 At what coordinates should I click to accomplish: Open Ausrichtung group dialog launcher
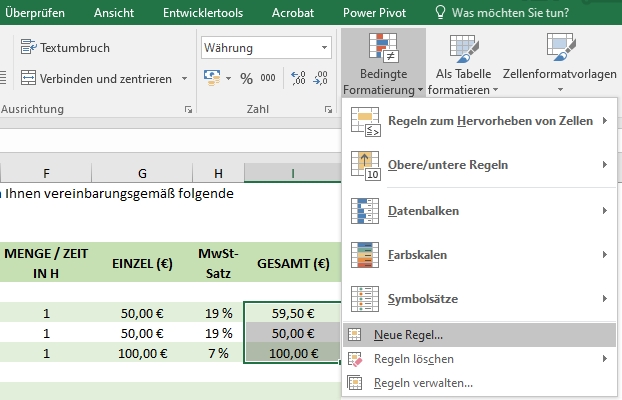coord(188,109)
